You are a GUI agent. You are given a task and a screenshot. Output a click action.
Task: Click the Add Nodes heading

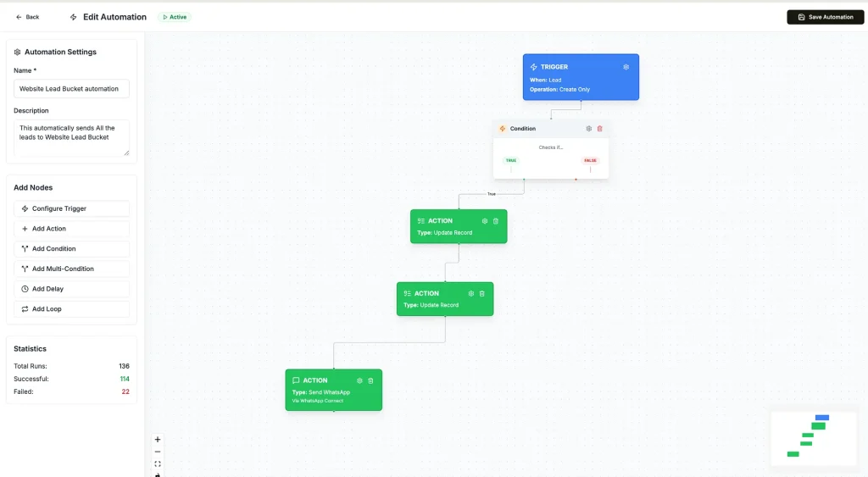coord(33,187)
